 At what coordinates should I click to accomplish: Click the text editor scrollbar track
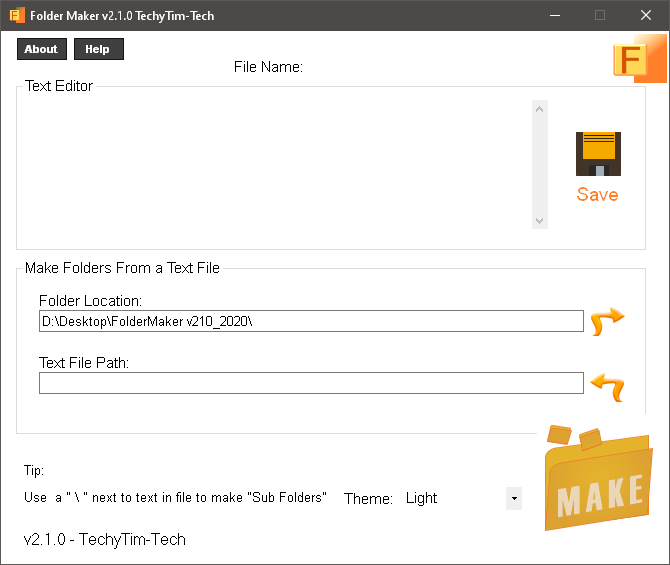540,165
